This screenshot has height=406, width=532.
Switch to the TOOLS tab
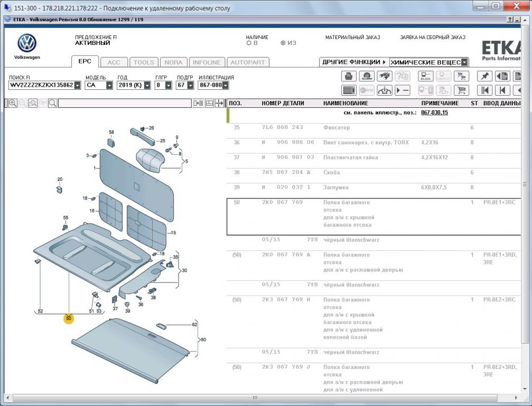click(x=144, y=62)
